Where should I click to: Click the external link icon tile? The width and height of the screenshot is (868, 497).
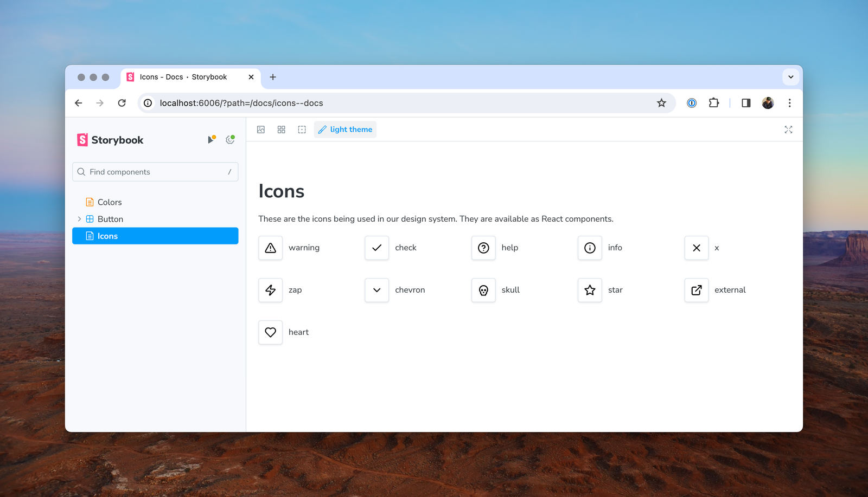coord(696,290)
